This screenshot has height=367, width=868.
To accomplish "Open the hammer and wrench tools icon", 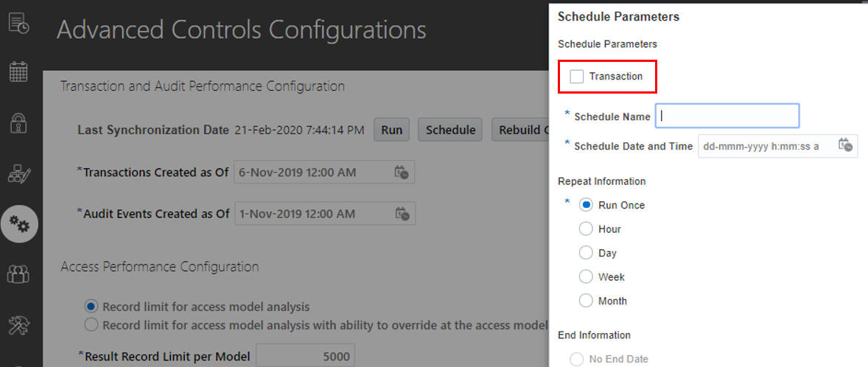I will click(19, 325).
